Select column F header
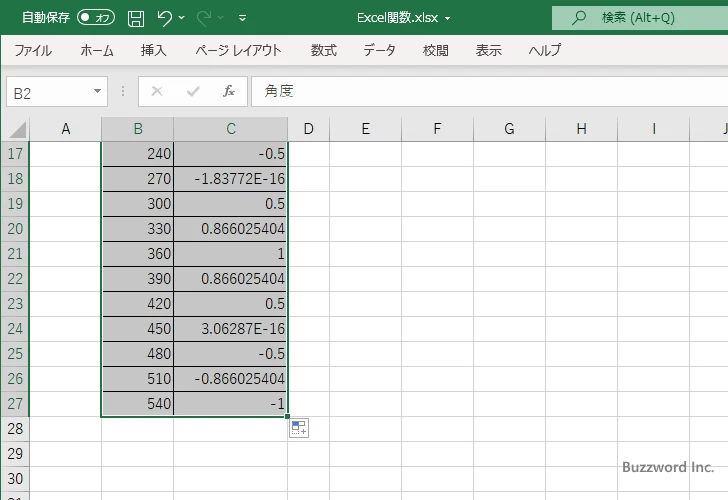This screenshot has width=728, height=500. 437,129
